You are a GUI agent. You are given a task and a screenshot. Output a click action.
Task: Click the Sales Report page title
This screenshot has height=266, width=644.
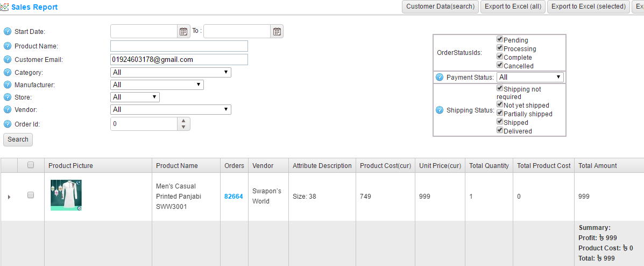[x=34, y=7]
